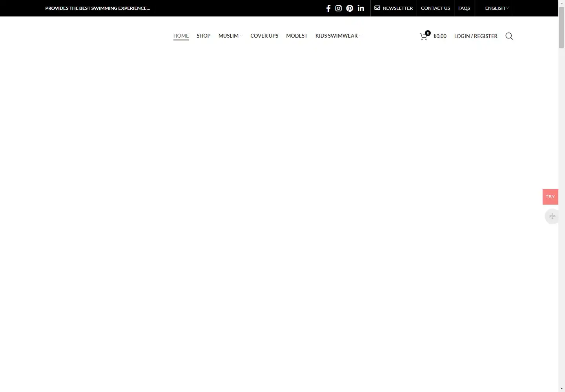This screenshot has height=392, width=565.
Task: Open the SHOP menu item
Action: pyautogui.click(x=204, y=36)
